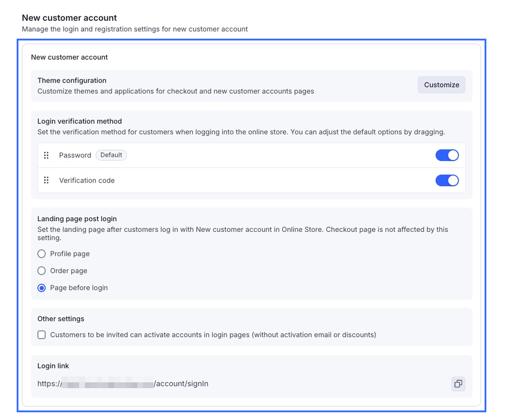The height and width of the screenshot is (420, 506).
Task: Click the Customize button for theme configuration
Action: [x=441, y=85]
